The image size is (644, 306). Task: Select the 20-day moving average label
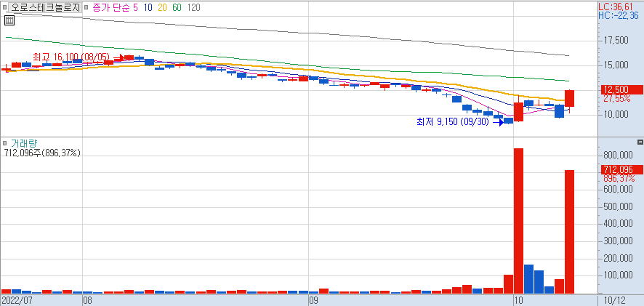click(x=162, y=7)
